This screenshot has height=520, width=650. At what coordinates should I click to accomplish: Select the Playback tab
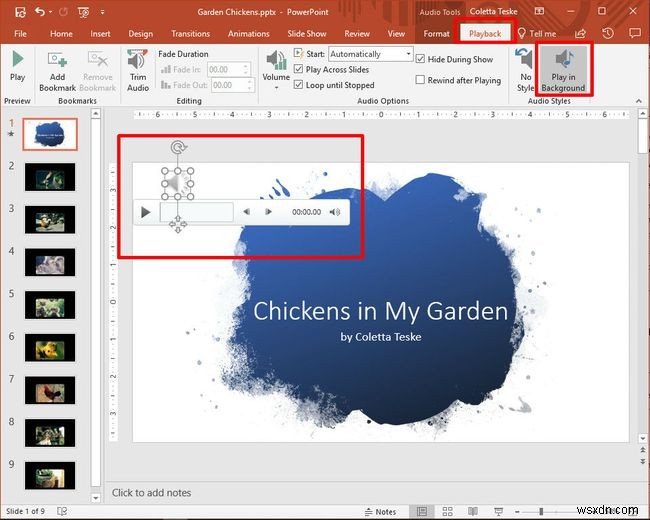(485, 34)
